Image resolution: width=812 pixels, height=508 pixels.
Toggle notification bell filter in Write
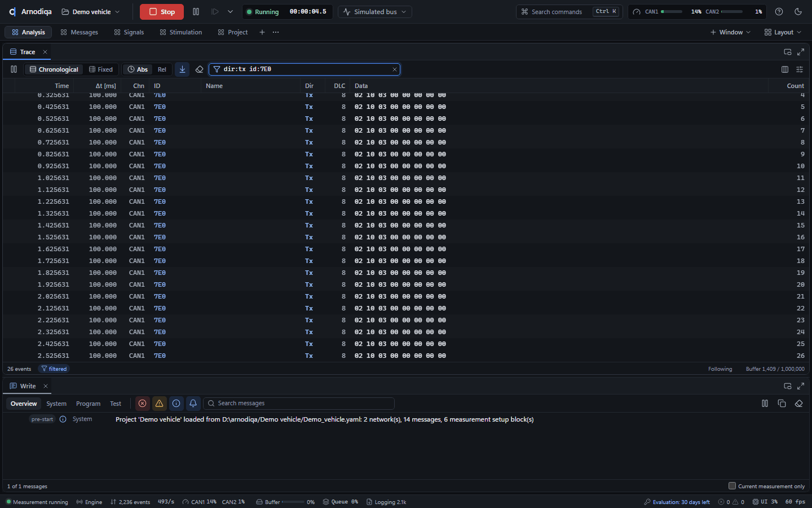click(x=193, y=404)
